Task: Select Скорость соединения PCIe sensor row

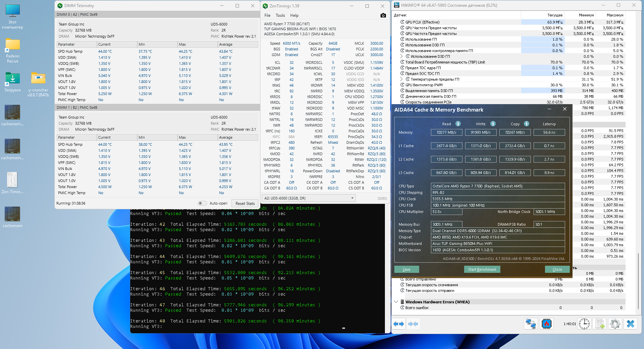Action: 509,102
